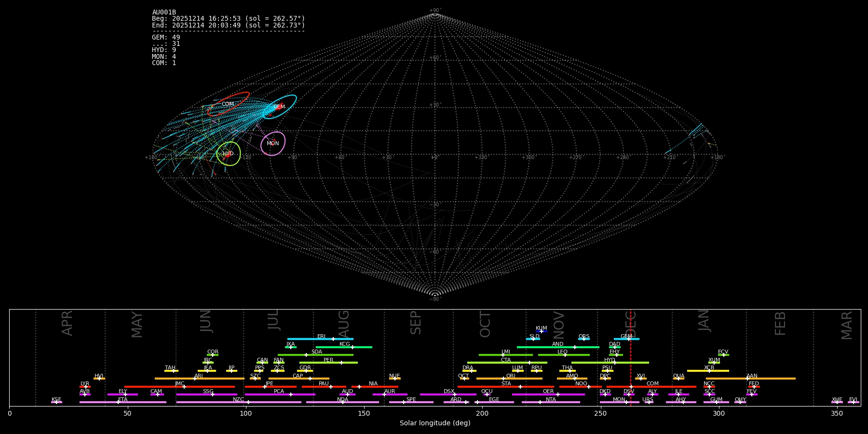Click the AUG month label
868x434 pixels.
[x=344, y=324]
